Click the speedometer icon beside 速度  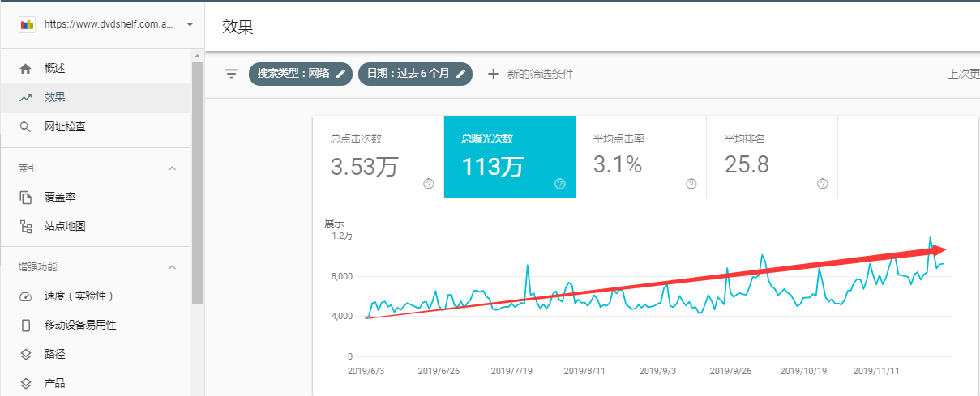coord(26,296)
